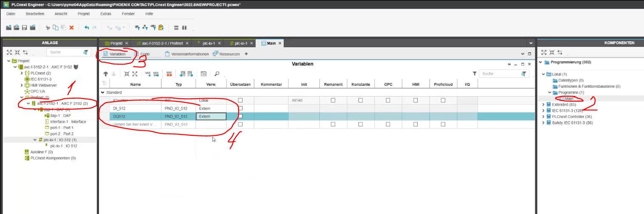This screenshot has height=214, width=644.
Task: Expand the HMI Webserver tree node
Action: (x=22, y=85)
